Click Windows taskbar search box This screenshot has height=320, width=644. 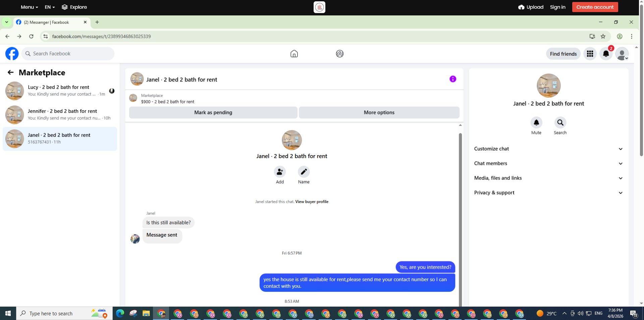(x=64, y=313)
